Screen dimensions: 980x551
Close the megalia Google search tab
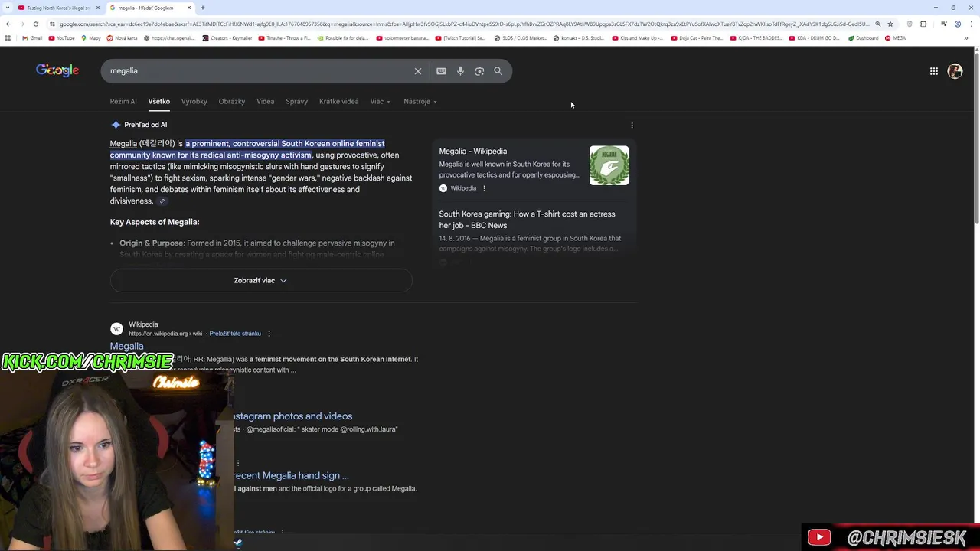[189, 8]
